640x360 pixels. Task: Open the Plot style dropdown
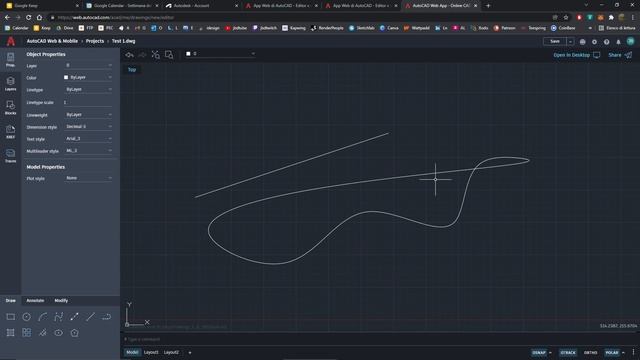pyautogui.click(x=88, y=178)
